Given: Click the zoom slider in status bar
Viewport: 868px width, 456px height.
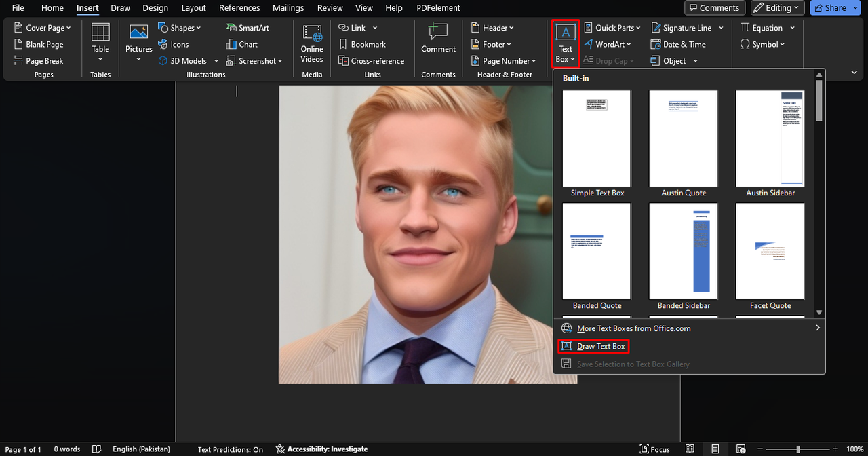Looking at the screenshot, I should pos(797,449).
